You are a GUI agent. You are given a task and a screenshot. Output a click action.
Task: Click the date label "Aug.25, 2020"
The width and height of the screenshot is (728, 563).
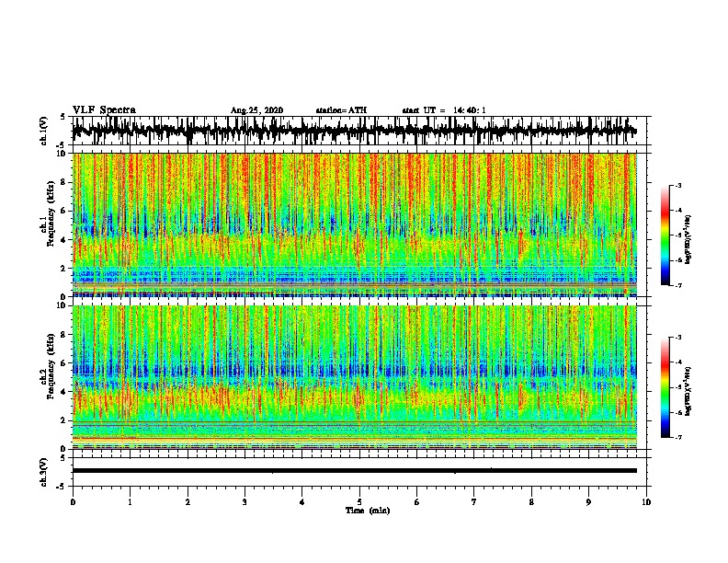click(256, 110)
